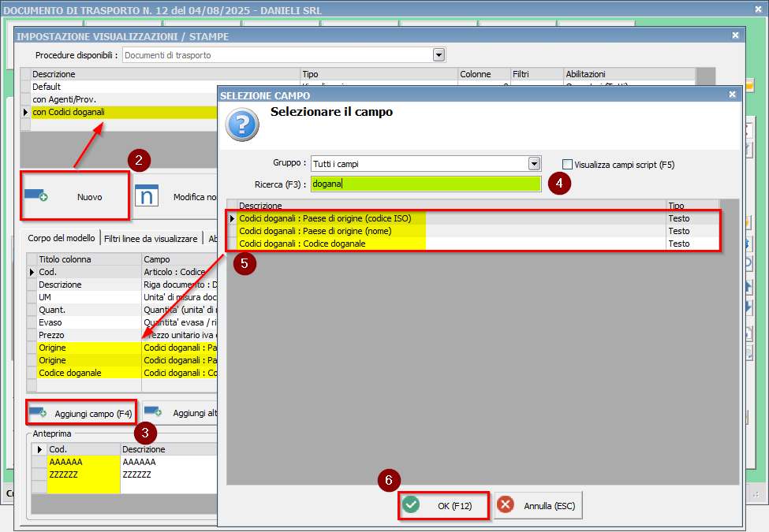Image resolution: width=769 pixels, height=532 pixels.
Task: Close the Impostazione Visualizzazioni / Stampe window
Action: coord(735,35)
